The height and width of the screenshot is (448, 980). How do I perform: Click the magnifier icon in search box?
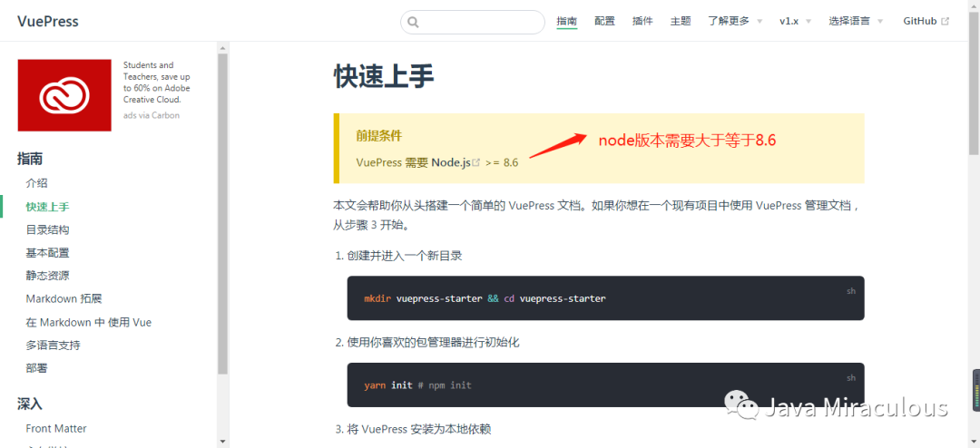point(413,22)
